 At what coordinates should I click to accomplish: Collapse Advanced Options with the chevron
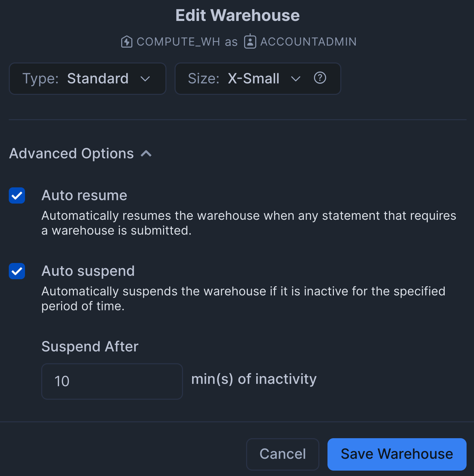click(x=146, y=154)
